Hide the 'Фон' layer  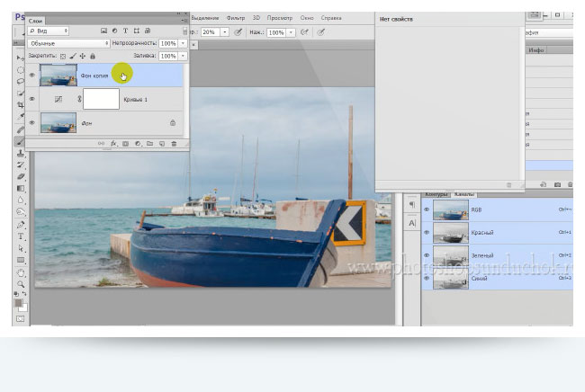coord(32,122)
